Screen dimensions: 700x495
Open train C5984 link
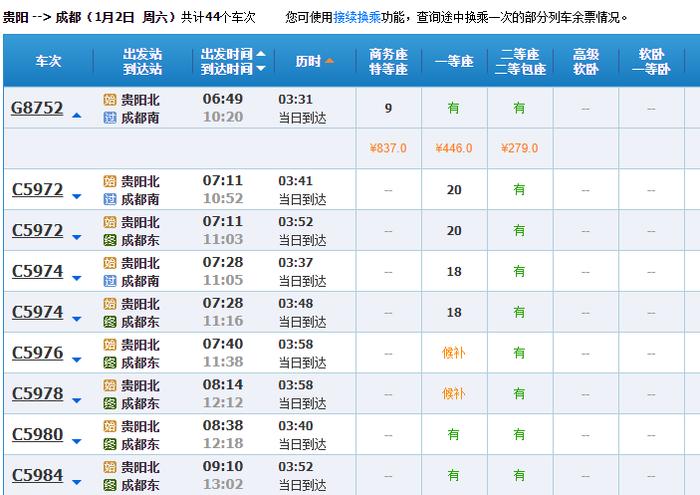[x=38, y=475]
